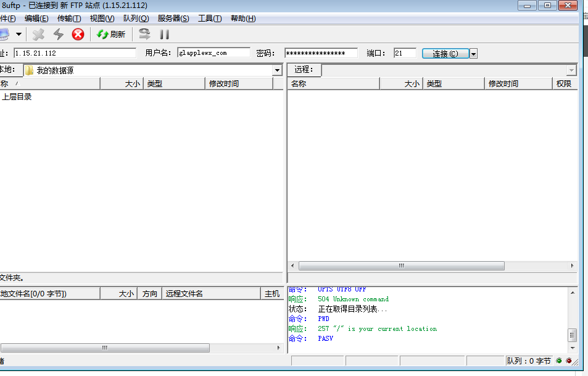Sort local files by 大小 column
This screenshot has height=376, width=588.
[x=122, y=84]
